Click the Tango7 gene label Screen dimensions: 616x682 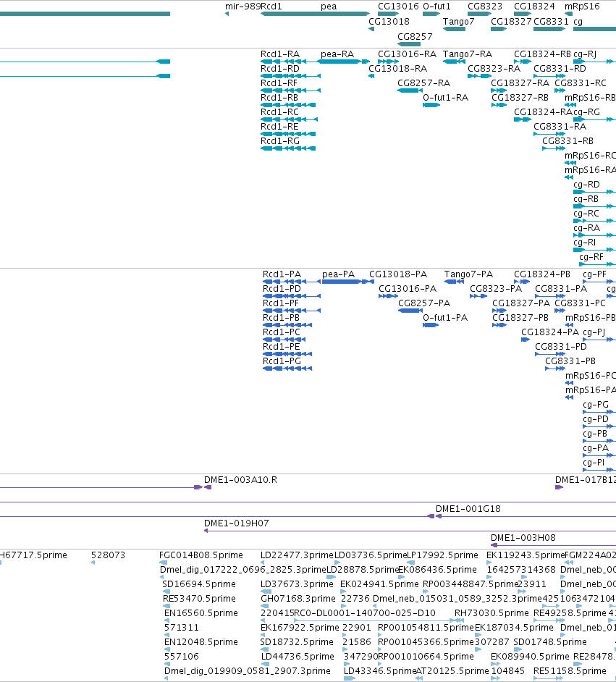point(459,21)
